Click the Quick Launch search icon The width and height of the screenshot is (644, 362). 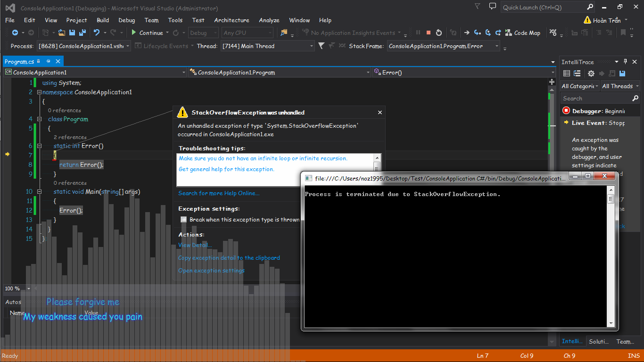click(x=590, y=7)
